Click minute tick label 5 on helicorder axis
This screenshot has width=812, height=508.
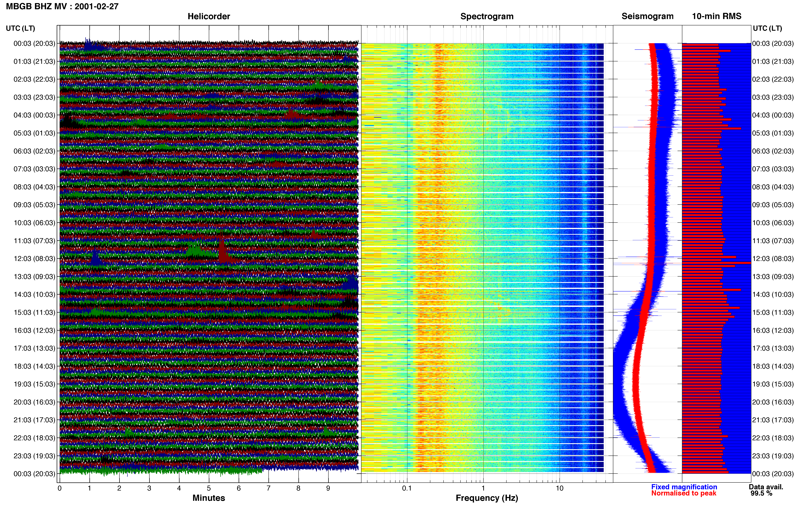pyautogui.click(x=209, y=488)
